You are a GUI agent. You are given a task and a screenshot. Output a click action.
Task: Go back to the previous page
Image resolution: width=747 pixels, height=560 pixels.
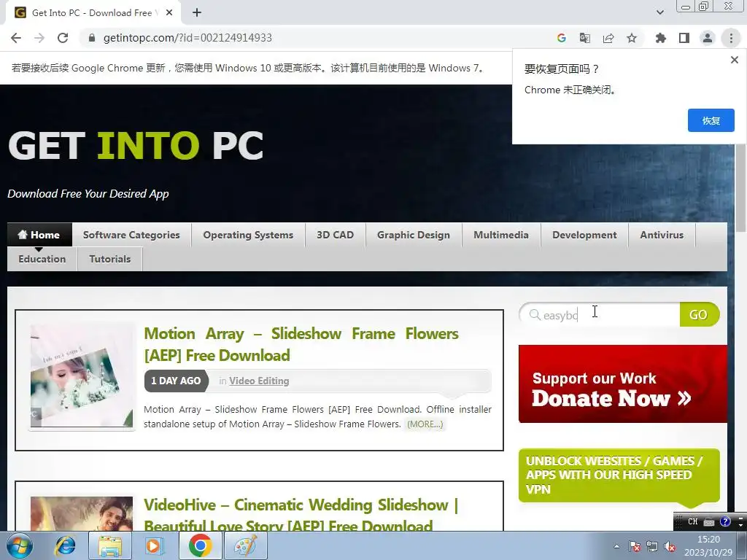pyautogui.click(x=16, y=38)
